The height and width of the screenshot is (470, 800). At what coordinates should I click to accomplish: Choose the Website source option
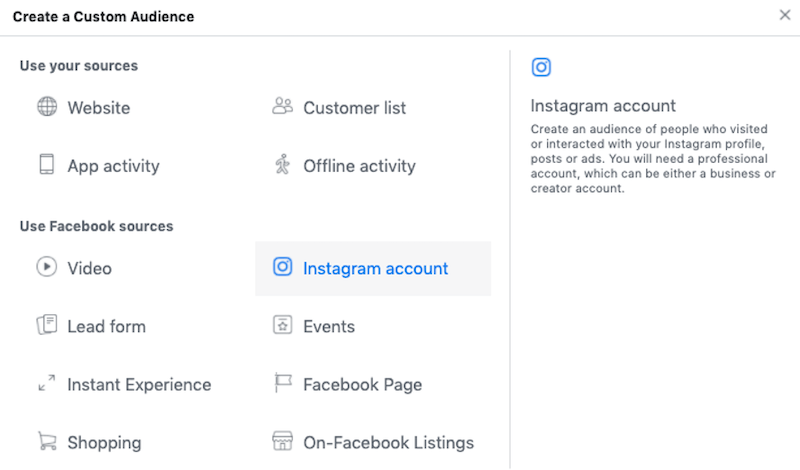(98, 108)
